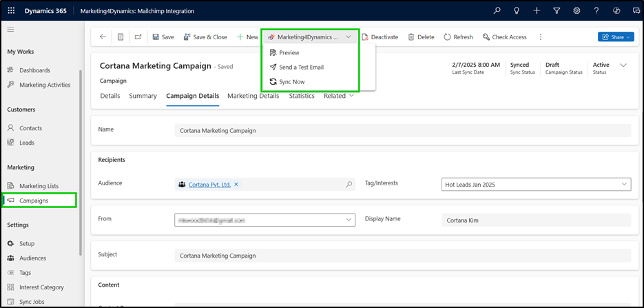Screen dimensions: 644x308
Task: Remove Cortana Pvt. Ltd. with the X
Action: (x=236, y=185)
